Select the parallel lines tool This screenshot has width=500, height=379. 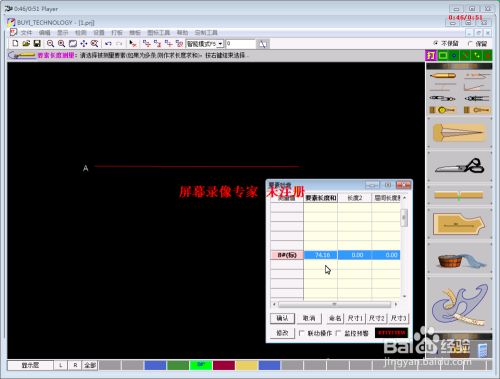(443, 87)
